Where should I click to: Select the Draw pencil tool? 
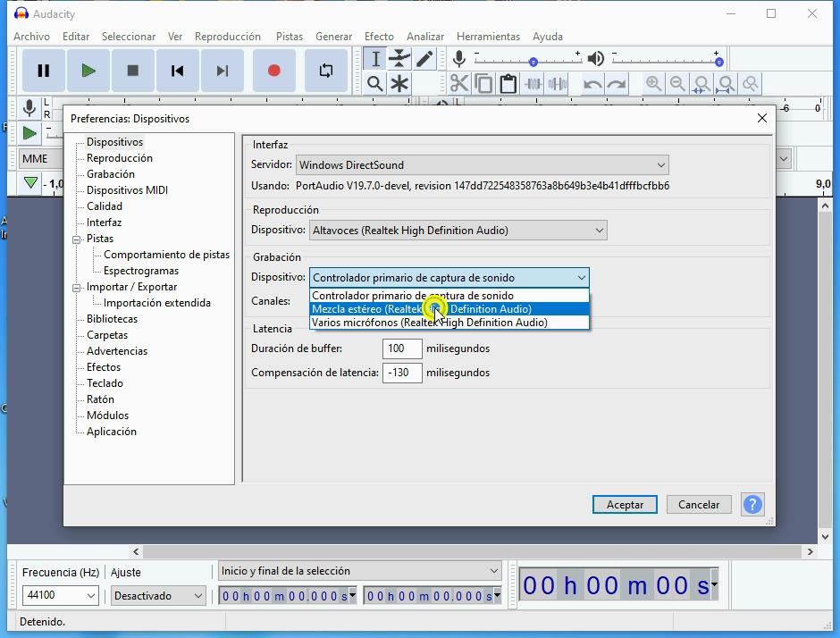point(424,59)
